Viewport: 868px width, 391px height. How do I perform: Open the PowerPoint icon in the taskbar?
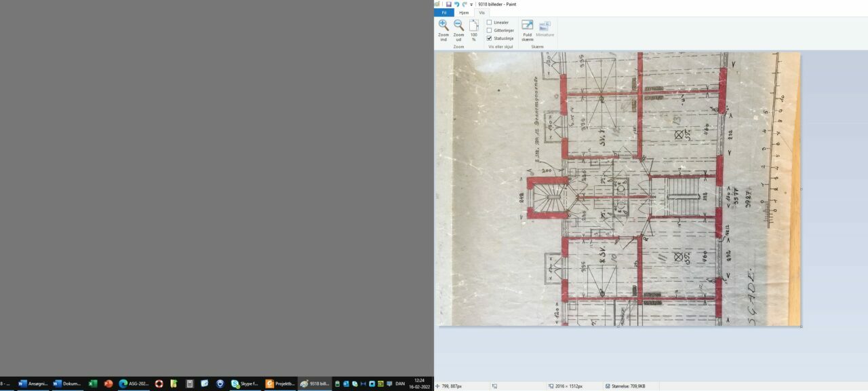pos(108,384)
